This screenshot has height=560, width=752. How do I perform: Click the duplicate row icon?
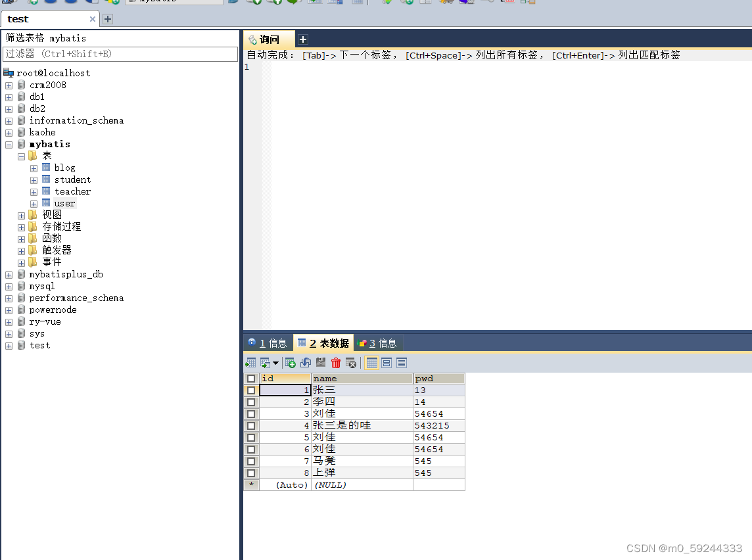306,363
